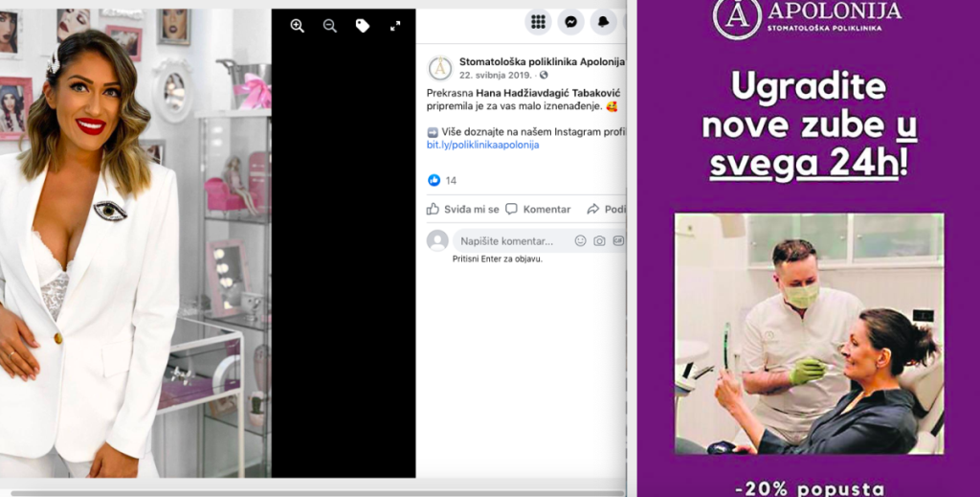View the 14 reactions count
The image size is (980, 497).
coord(452,181)
